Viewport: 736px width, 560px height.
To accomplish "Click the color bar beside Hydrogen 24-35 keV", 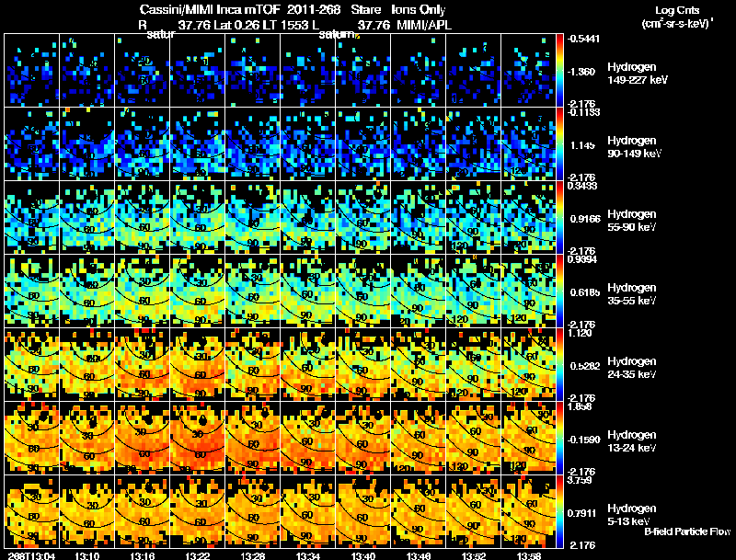I will tap(559, 364).
